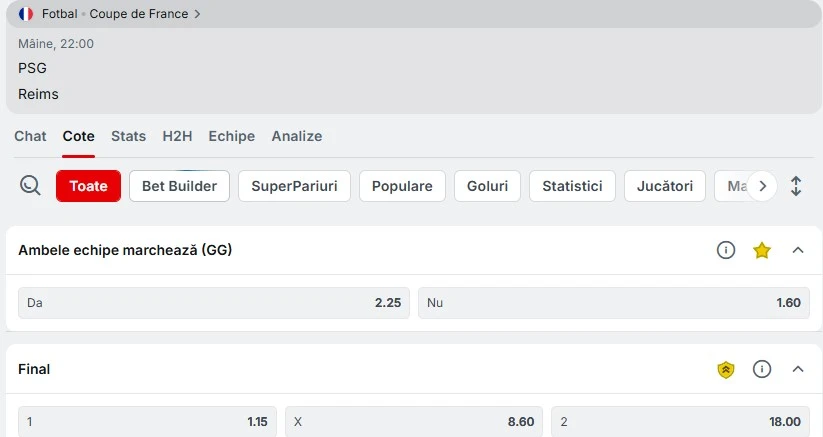Toggle favorite star for GG market
This screenshot has height=437, width=823.
(762, 250)
